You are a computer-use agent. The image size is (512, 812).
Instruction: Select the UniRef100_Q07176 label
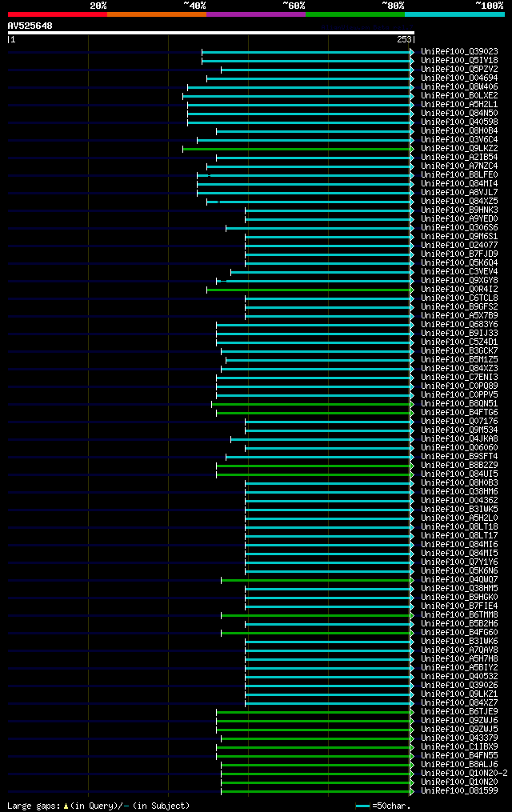pos(459,422)
